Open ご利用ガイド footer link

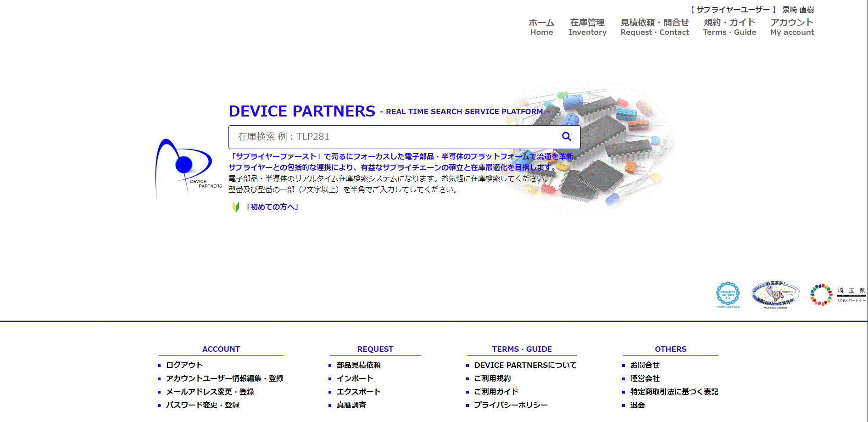(x=496, y=392)
